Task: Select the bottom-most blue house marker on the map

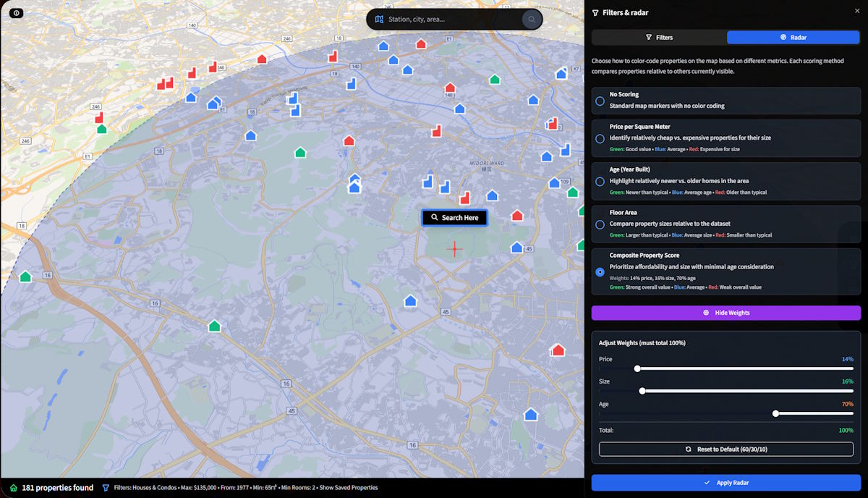Action: [531, 414]
